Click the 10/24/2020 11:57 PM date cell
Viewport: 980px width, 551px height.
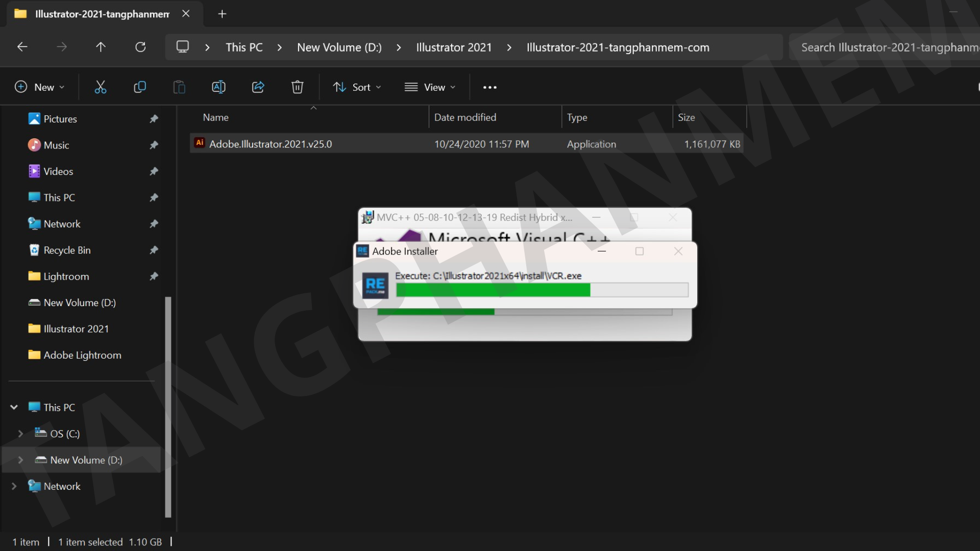(481, 144)
